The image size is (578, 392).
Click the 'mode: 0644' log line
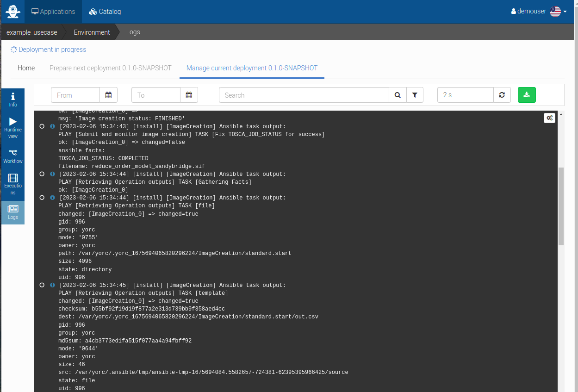click(78, 348)
